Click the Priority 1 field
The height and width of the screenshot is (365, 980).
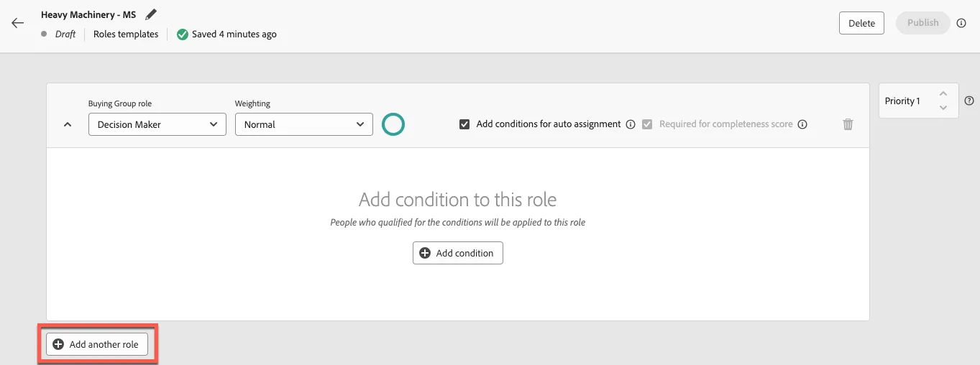click(x=919, y=101)
